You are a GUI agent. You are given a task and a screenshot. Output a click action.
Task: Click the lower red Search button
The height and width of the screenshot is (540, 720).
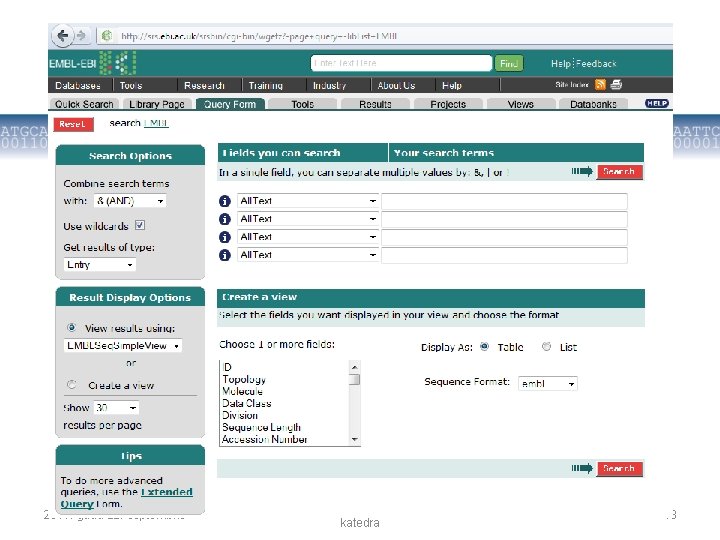[619, 468]
